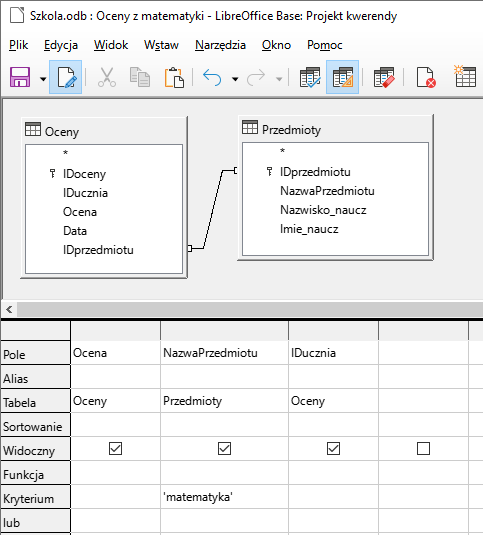The image size is (483, 535).
Task: Click the Run Query icon
Action: [x=310, y=77]
